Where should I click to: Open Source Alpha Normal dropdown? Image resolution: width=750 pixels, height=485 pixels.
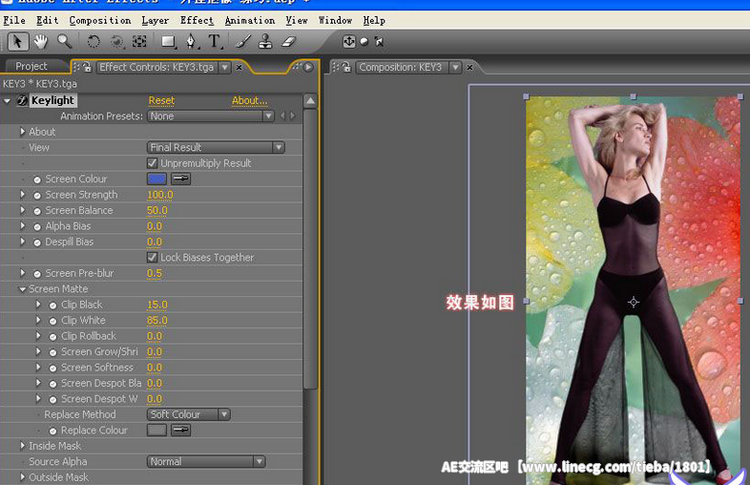point(206,462)
